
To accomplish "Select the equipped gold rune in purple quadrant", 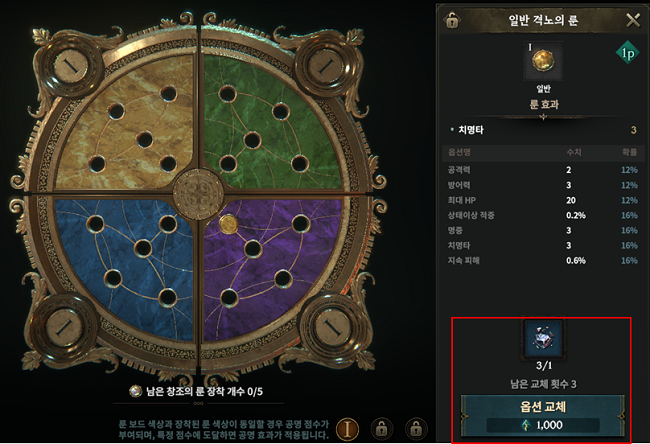I will (x=228, y=224).
